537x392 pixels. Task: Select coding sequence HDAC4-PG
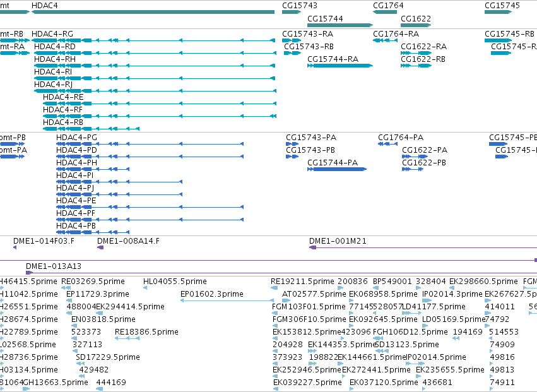point(150,144)
